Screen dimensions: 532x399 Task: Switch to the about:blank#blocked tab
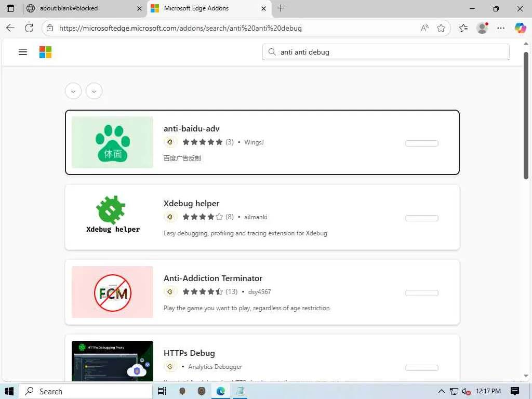point(84,8)
